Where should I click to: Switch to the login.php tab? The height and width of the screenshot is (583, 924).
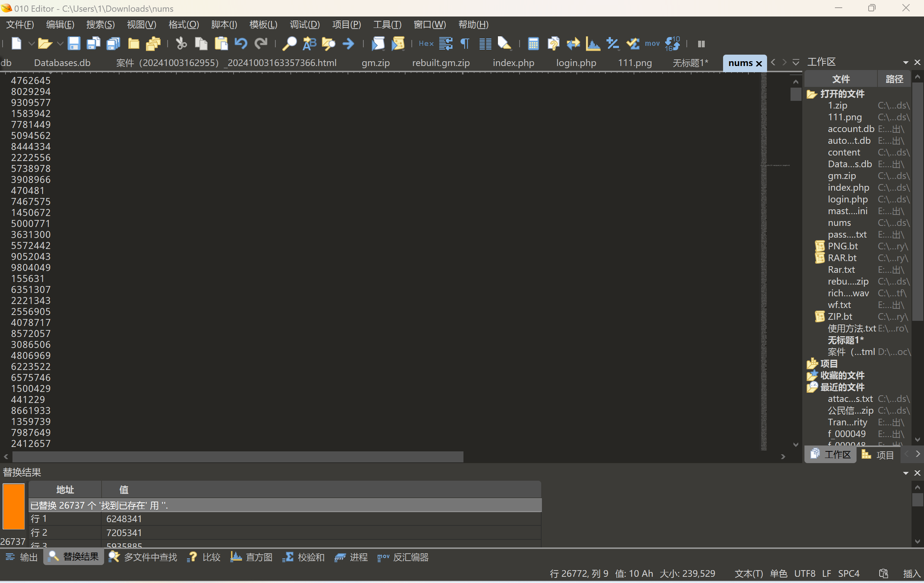tap(576, 63)
